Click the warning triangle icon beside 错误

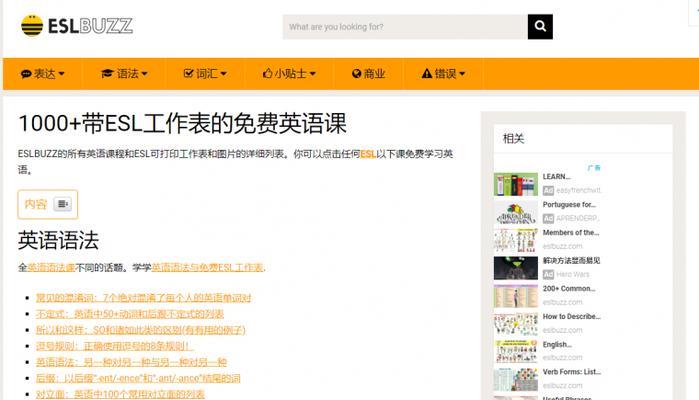(427, 74)
